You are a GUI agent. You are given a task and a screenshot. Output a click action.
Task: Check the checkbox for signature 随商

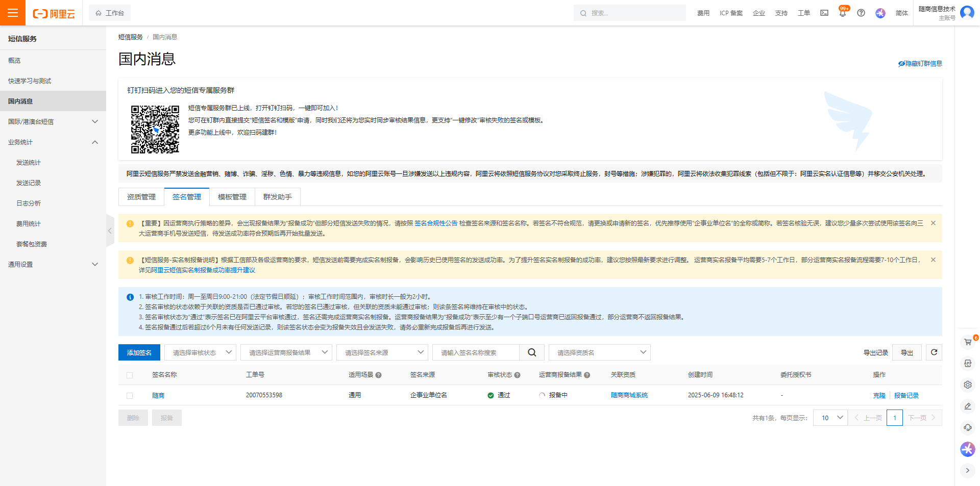(x=130, y=395)
